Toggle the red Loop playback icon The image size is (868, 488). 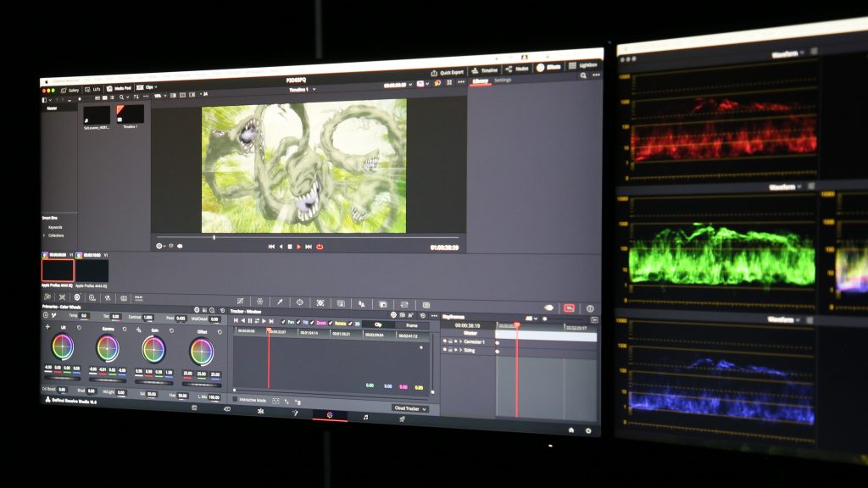click(x=320, y=247)
